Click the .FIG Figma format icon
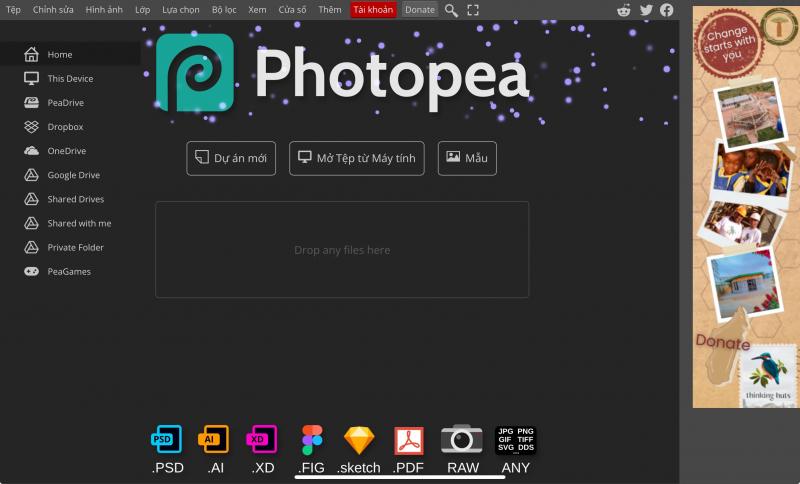800x484 pixels. [x=312, y=440]
